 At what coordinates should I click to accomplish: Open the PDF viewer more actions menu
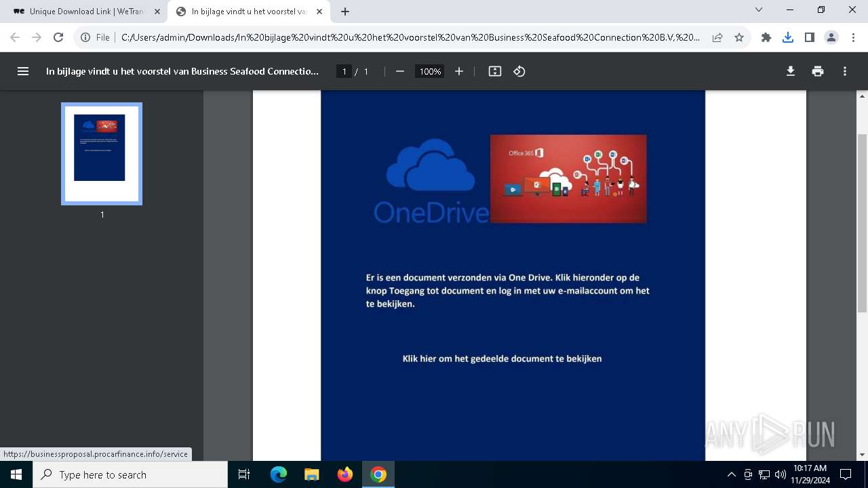pyautogui.click(x=845, y=71)
